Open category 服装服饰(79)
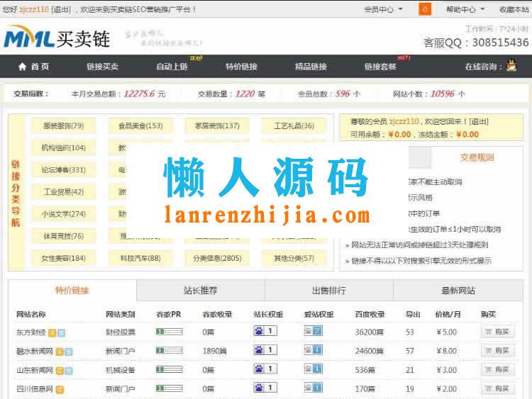The width and height of the screenshot is (532, 399). point(63,126)
